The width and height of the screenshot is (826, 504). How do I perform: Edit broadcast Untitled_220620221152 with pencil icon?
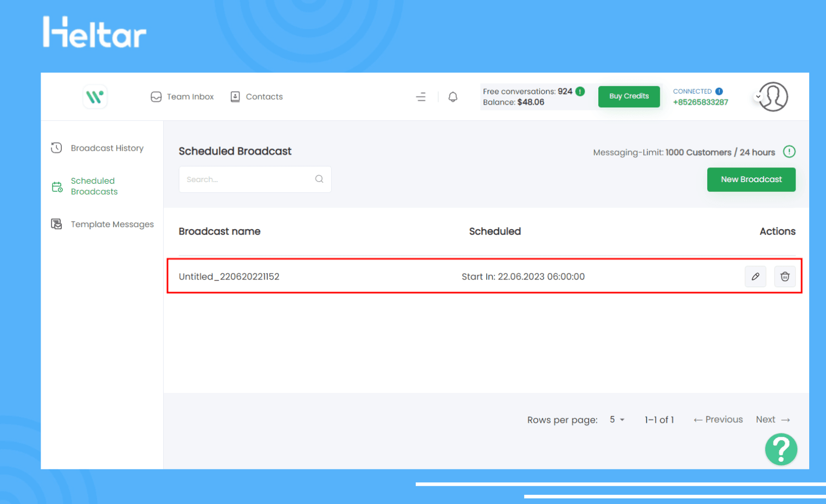pos(755,276)
